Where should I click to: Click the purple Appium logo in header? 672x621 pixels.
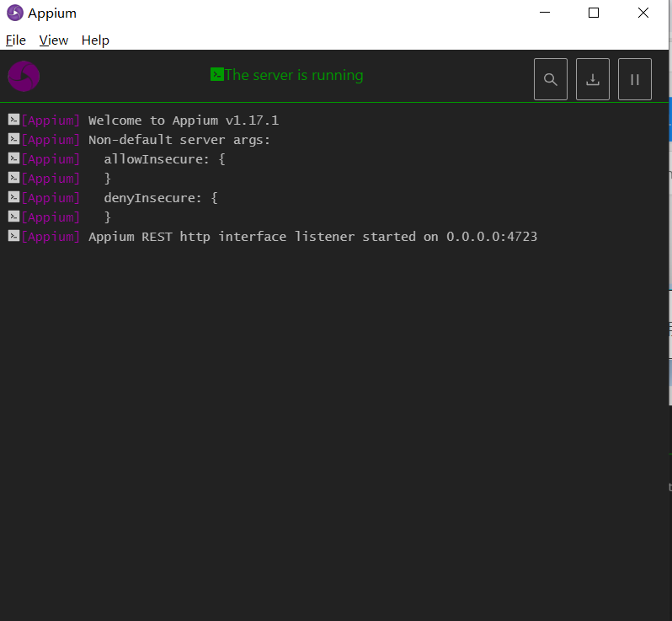click(x=24, y=77)
